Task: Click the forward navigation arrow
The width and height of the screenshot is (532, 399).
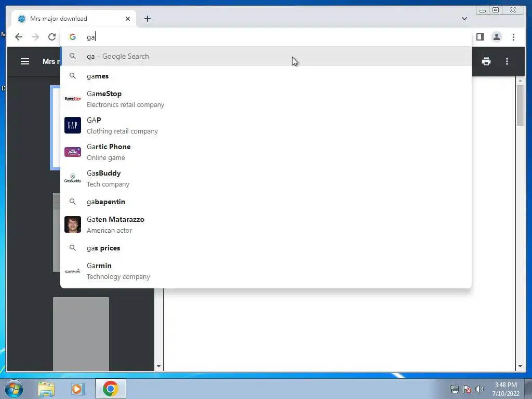Action: [35, 37]
